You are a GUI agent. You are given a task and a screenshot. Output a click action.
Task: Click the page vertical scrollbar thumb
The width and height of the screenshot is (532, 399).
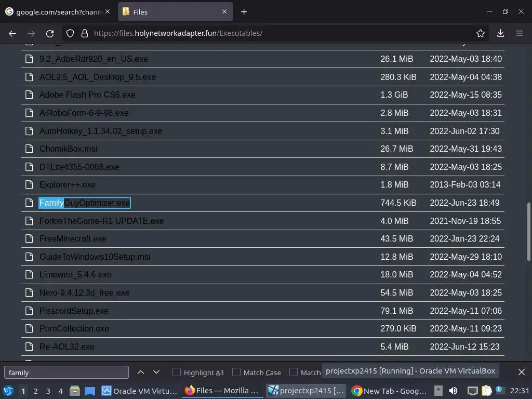[528, 232]
